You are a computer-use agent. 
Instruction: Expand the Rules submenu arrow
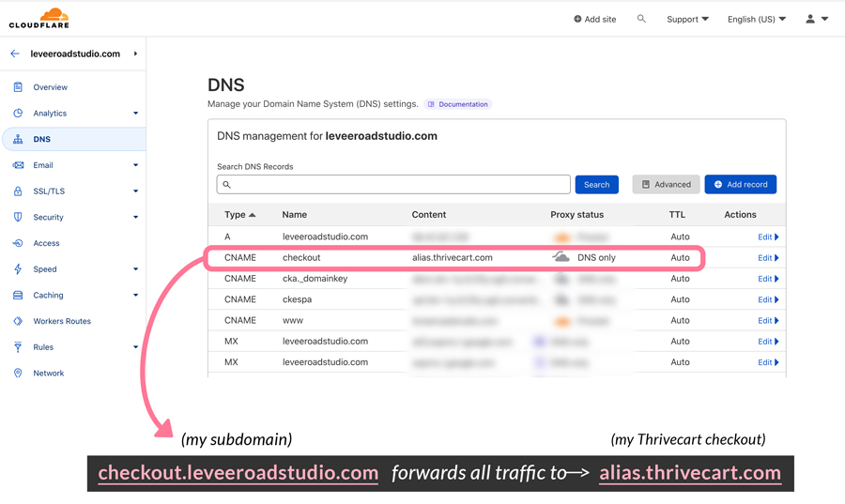click(x=136, y=346)
